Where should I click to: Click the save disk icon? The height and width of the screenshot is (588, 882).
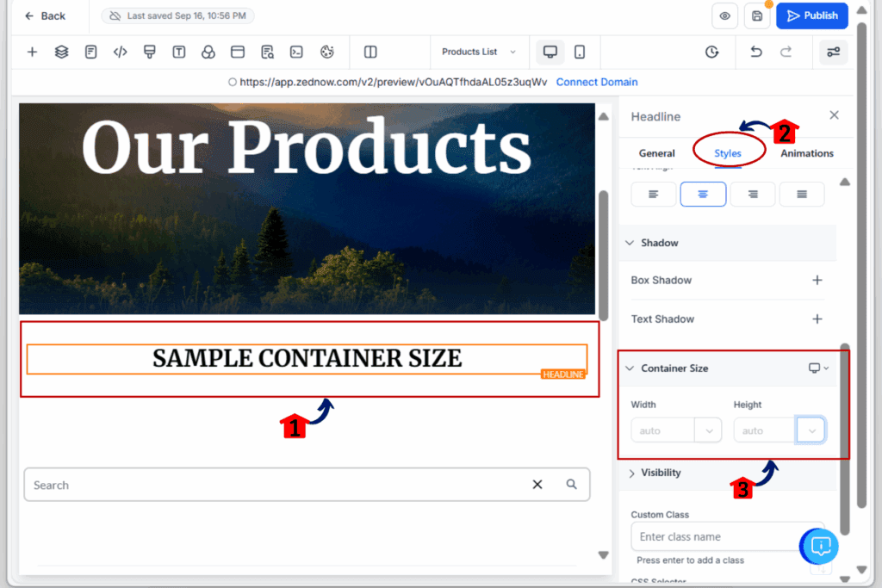[x=757, y=15]
